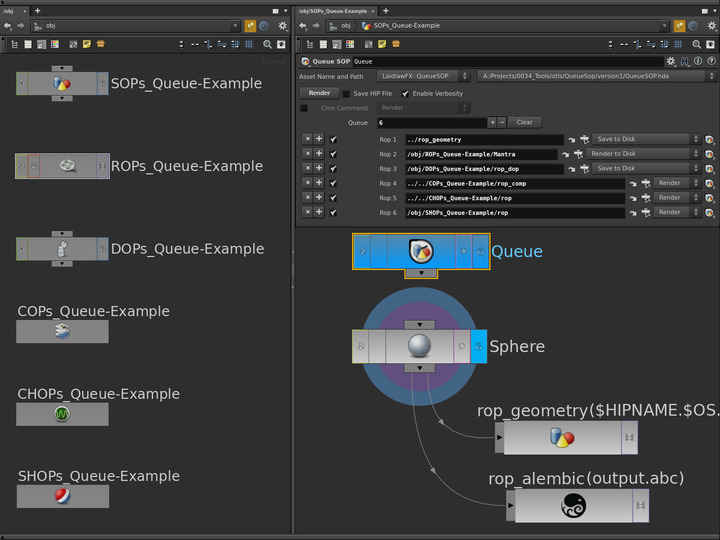
Task: Click the Rop 4 path input field
Action: pos(513,184)
